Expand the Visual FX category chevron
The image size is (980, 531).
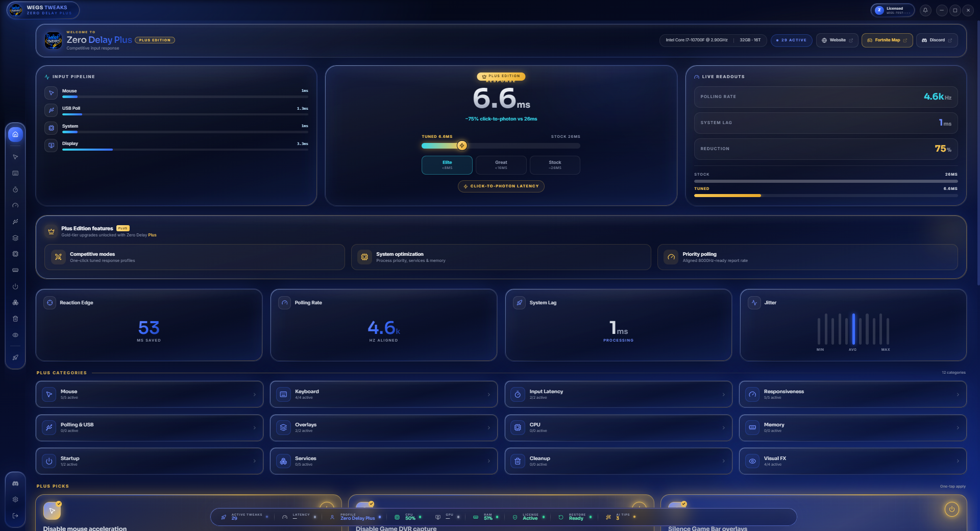[958, 461]
